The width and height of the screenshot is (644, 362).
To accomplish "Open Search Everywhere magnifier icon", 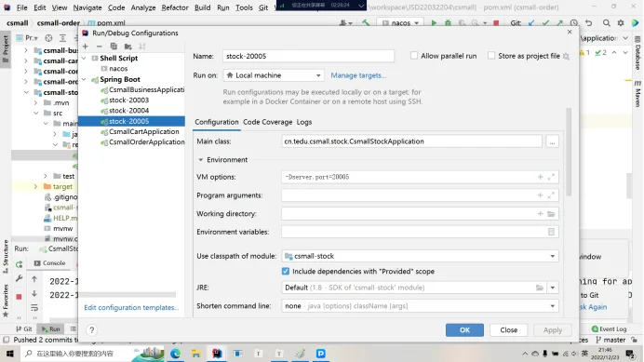I will (606, 23).
